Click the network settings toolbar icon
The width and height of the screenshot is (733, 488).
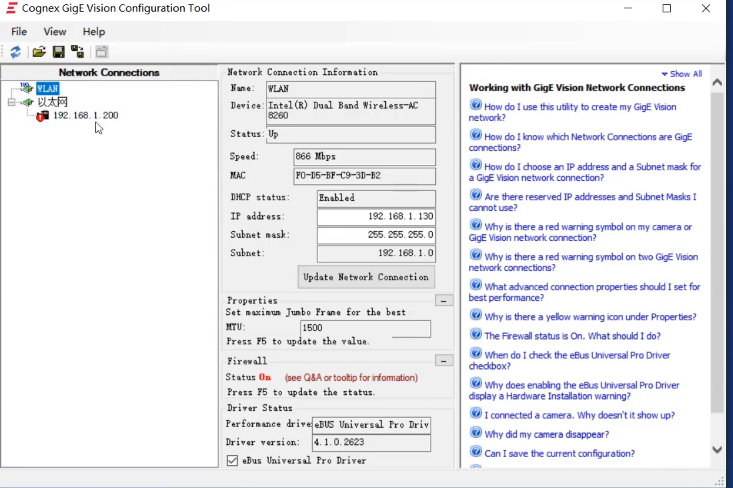coord(77,52)
